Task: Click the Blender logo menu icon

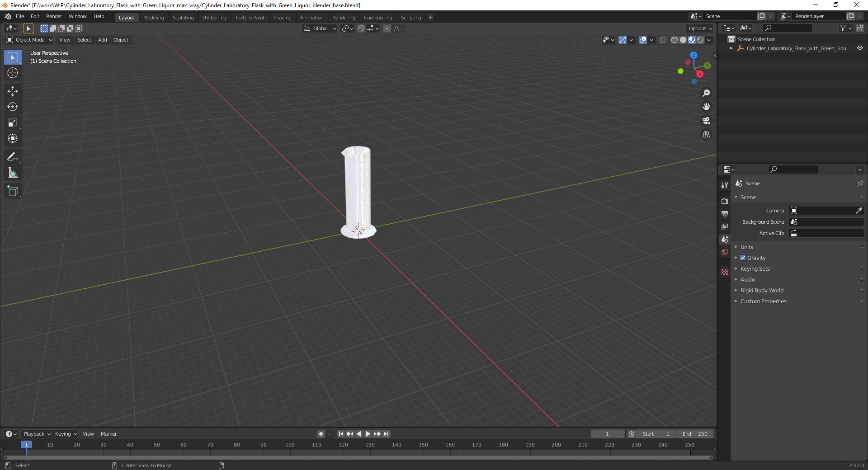Action: [x=8, y=16]
